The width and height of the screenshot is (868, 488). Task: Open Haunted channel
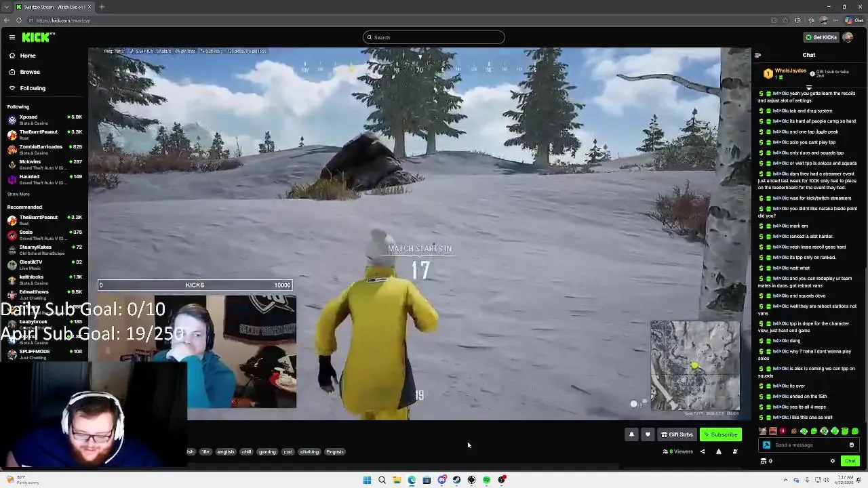(43, 180)
